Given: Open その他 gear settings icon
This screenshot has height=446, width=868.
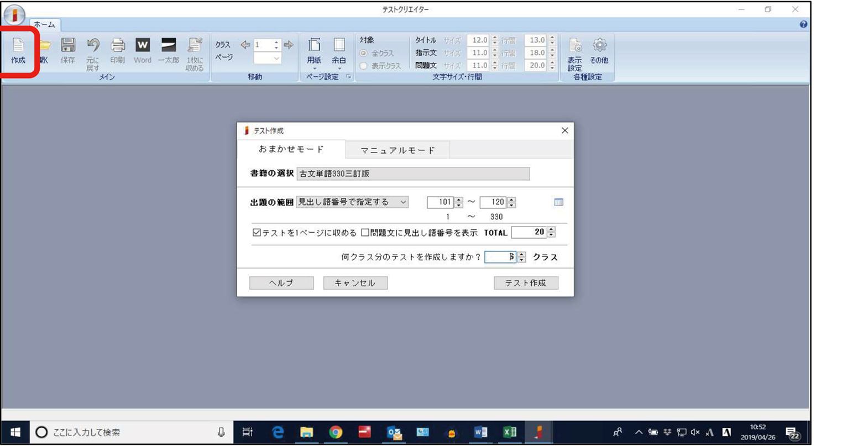Looking at the screenshot, I should tap(599, 50).
